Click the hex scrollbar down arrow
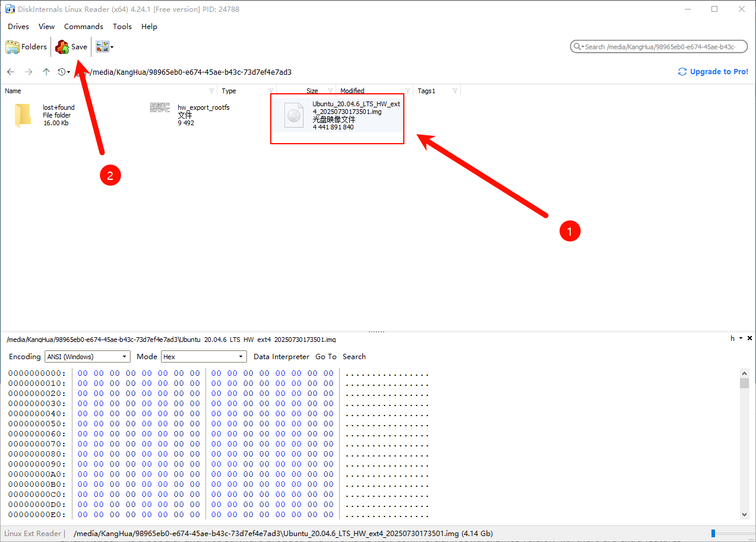This screenshot has height=542, width=756. 744,515
